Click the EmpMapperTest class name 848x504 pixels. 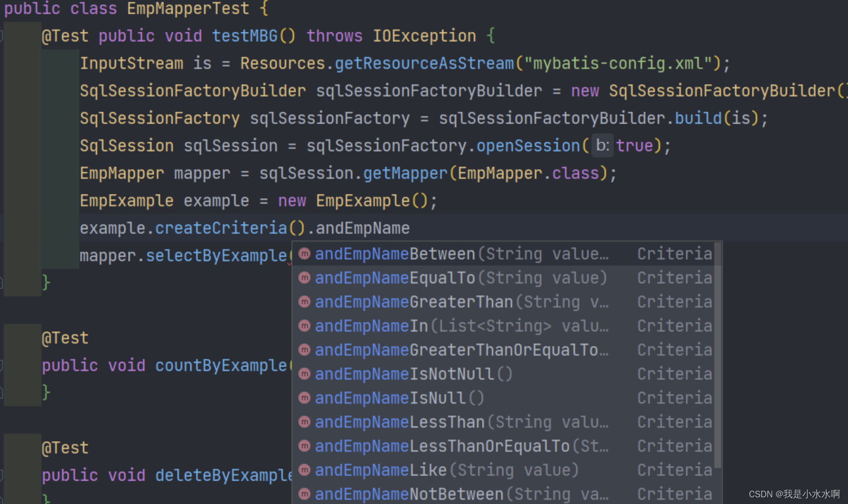(x=188, y=9)
